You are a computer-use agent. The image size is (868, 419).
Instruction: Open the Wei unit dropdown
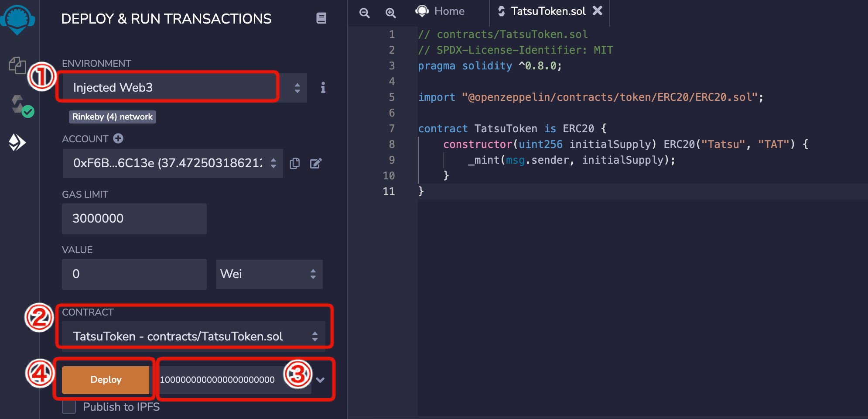click(270, 274)
